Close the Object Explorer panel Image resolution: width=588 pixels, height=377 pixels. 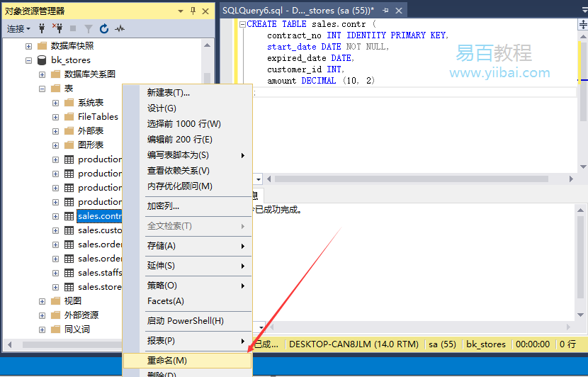click(205, 11)
